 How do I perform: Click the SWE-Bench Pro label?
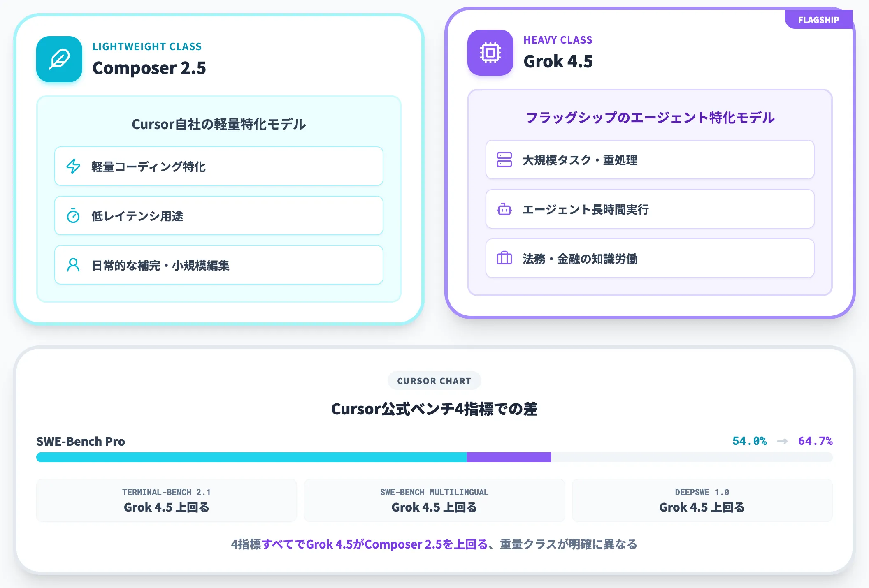(81, 441)
